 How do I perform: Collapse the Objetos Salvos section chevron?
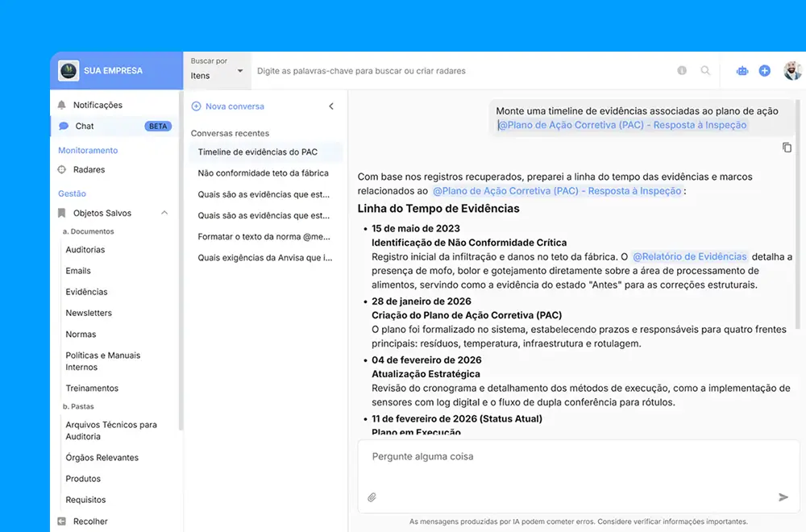[164, 213]
